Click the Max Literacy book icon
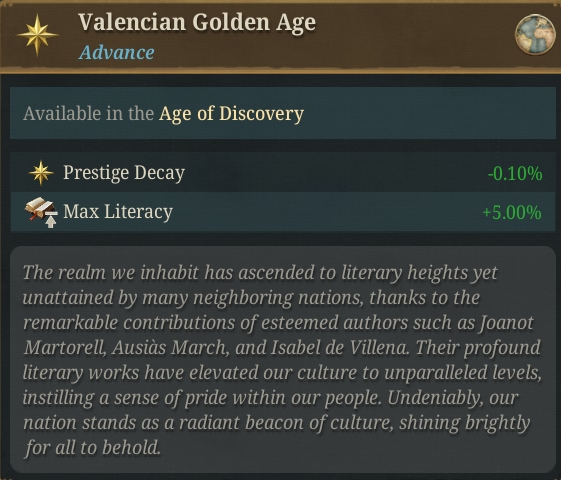This screenshot has height=480, width=561. 41,212
